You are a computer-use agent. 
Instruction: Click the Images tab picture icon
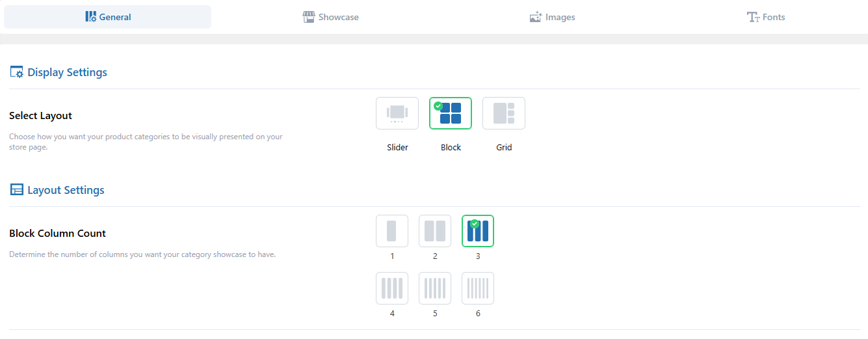pyautogui.click(x=536, y=17)
